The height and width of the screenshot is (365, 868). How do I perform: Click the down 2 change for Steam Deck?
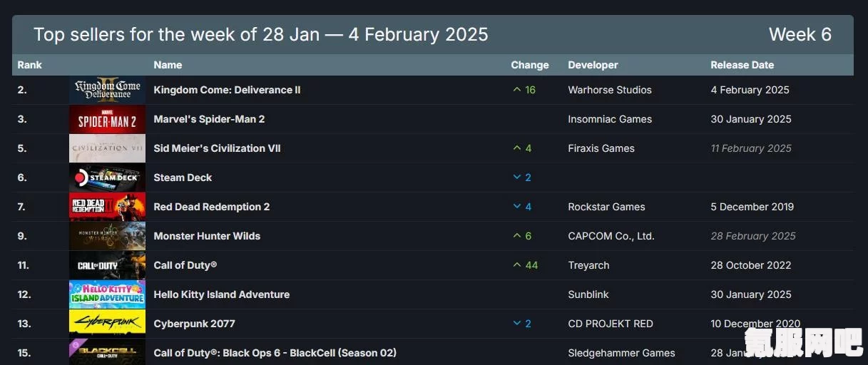pos(522,178)
